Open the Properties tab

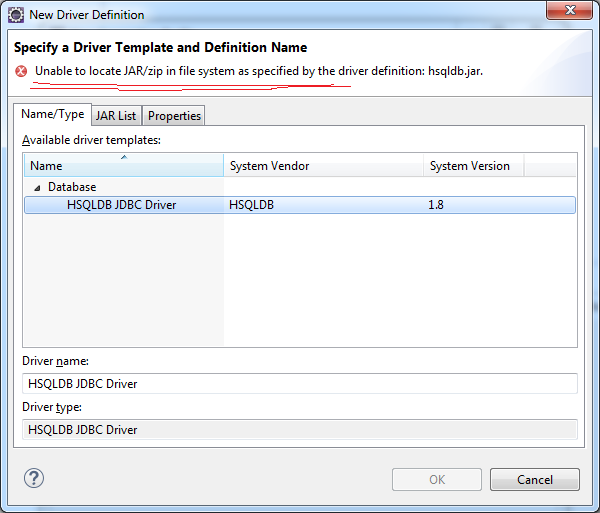174,116
